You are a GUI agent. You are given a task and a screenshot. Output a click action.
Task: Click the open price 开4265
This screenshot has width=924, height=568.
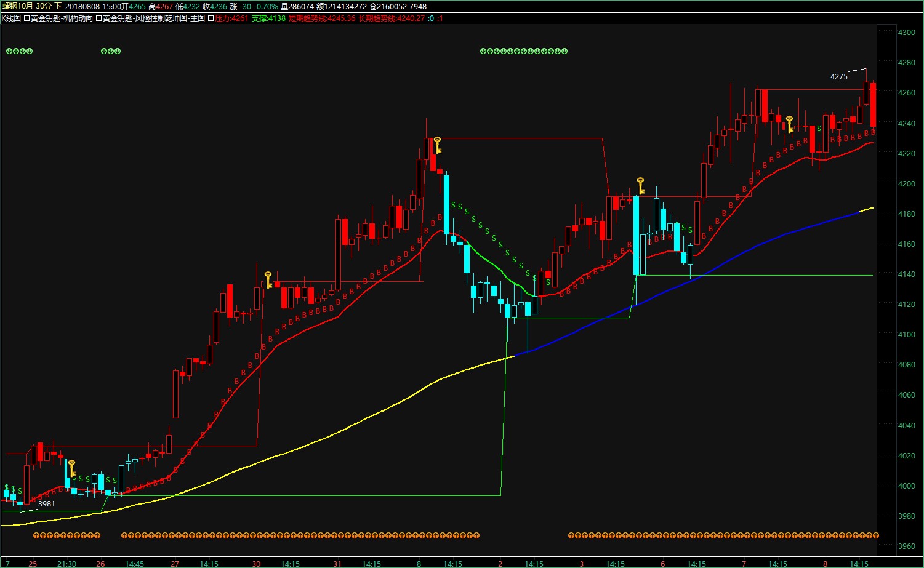[x=133, y=6]
